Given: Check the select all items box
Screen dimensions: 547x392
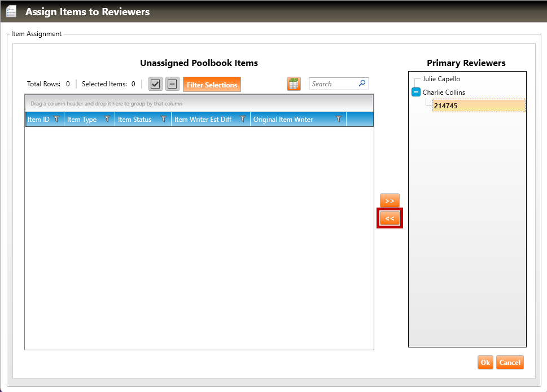Looking at the screenshot, I should point(155,85).
